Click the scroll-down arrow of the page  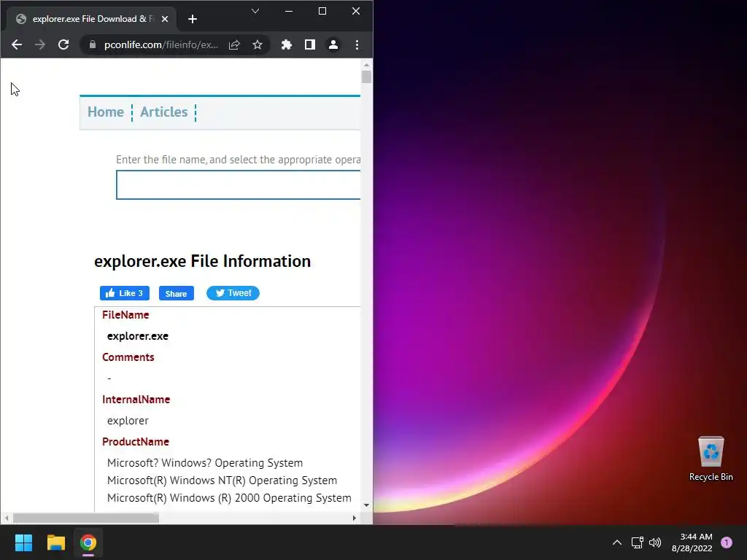tap(366, 505)
